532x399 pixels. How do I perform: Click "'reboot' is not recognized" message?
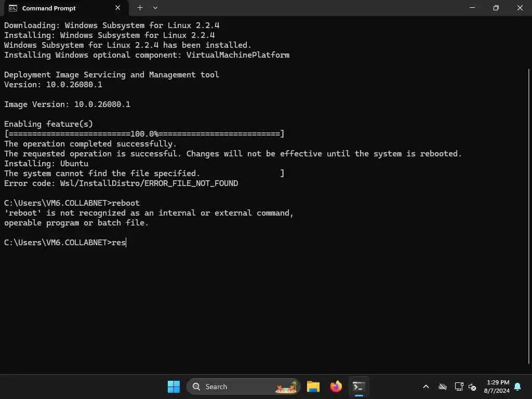pos(149,213)
